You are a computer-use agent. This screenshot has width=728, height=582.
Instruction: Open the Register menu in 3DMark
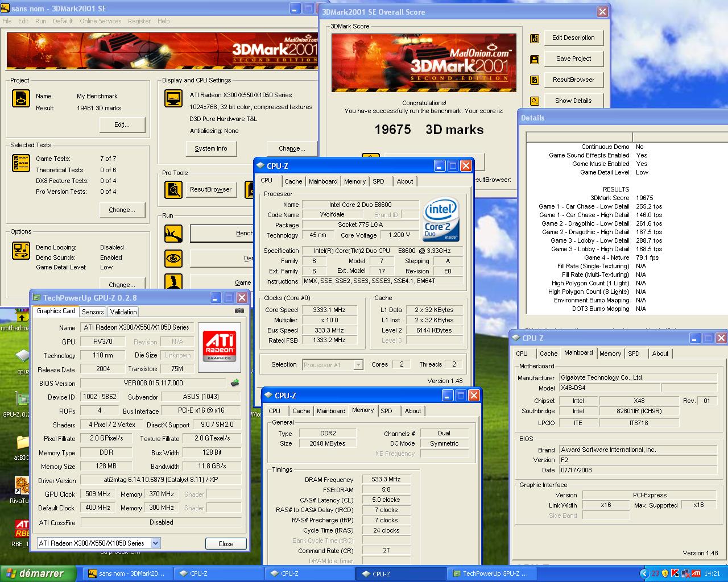click(x=139, y=21)
